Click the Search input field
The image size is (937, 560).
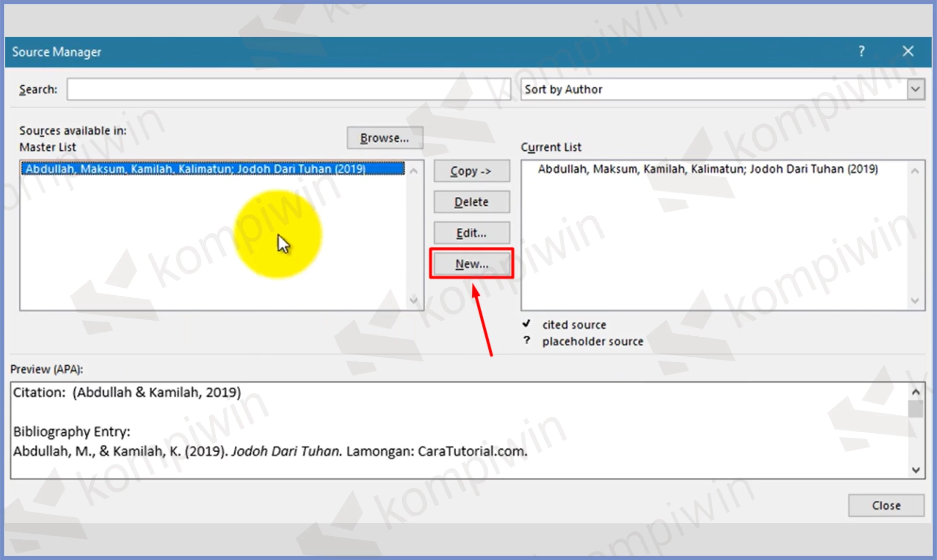[x=289, y=89]
